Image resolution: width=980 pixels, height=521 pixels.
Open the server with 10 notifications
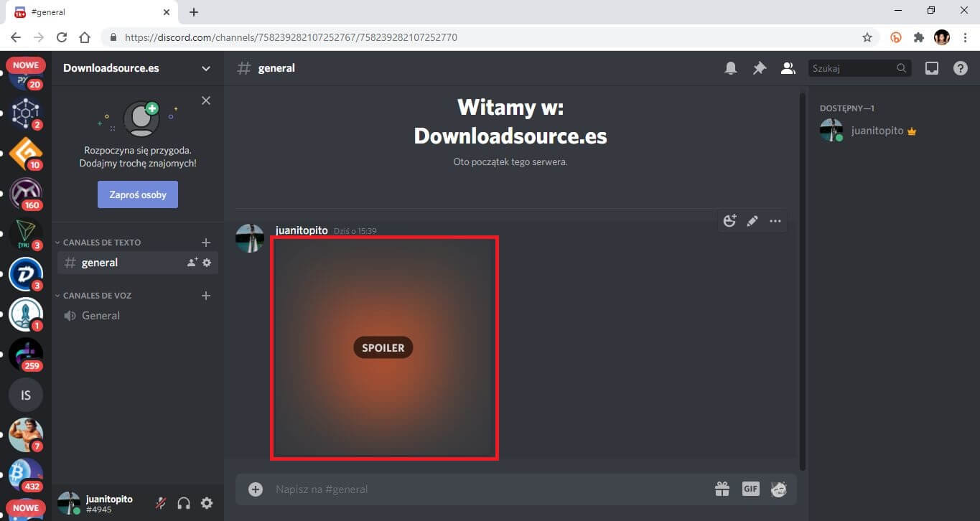26,154
